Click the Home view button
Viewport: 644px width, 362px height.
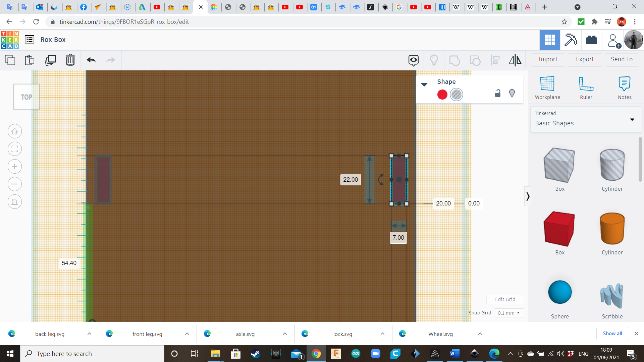15,131
